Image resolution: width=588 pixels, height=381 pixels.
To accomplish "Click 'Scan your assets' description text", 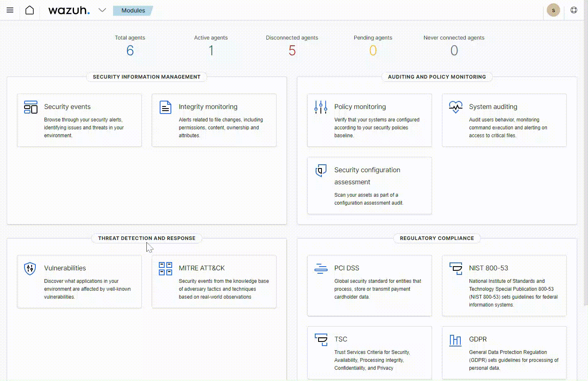I will [369, 199].
